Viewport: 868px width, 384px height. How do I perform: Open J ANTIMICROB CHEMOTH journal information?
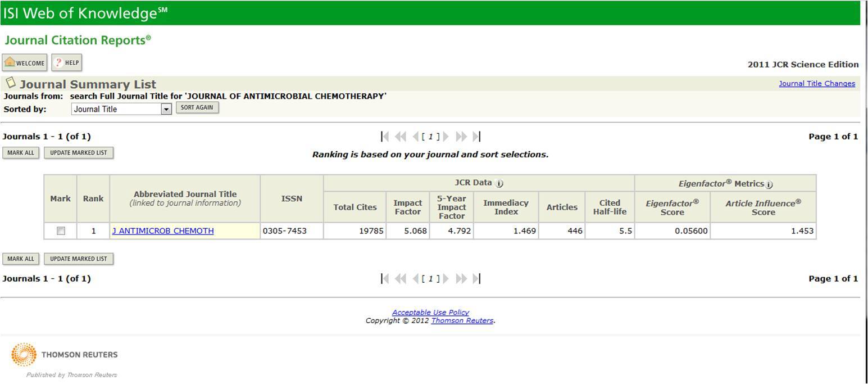coord(163,231)
